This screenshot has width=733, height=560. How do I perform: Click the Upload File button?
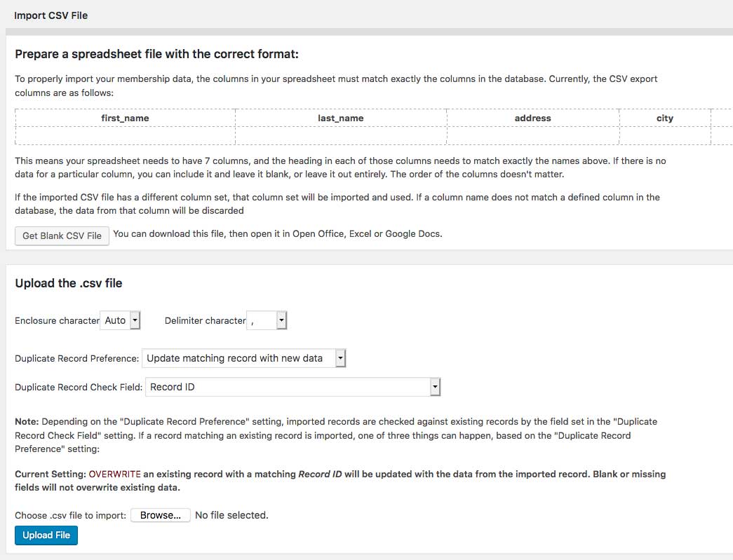(x=46, y=535)
